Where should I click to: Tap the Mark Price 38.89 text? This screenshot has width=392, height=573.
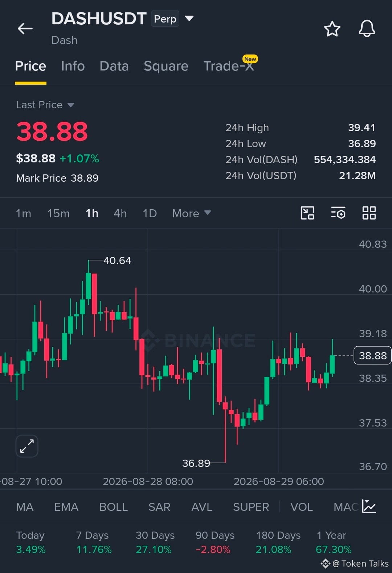(57, 178)
